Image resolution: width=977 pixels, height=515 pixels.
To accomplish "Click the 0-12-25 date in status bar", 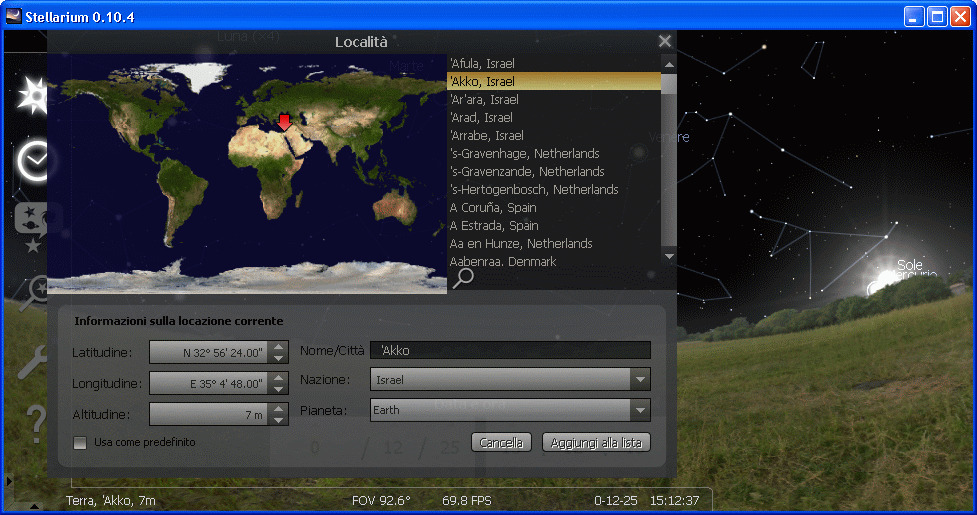I will [616, 501].
